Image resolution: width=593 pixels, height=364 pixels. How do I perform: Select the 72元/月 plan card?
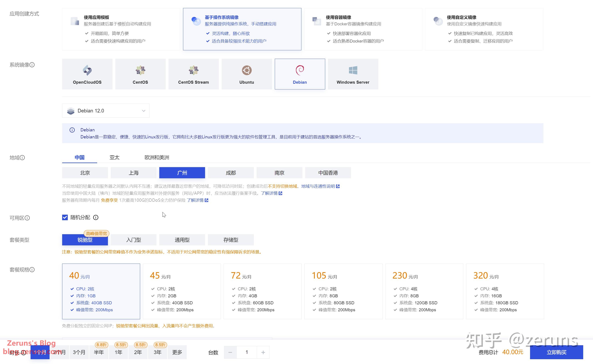coord(262,291)
